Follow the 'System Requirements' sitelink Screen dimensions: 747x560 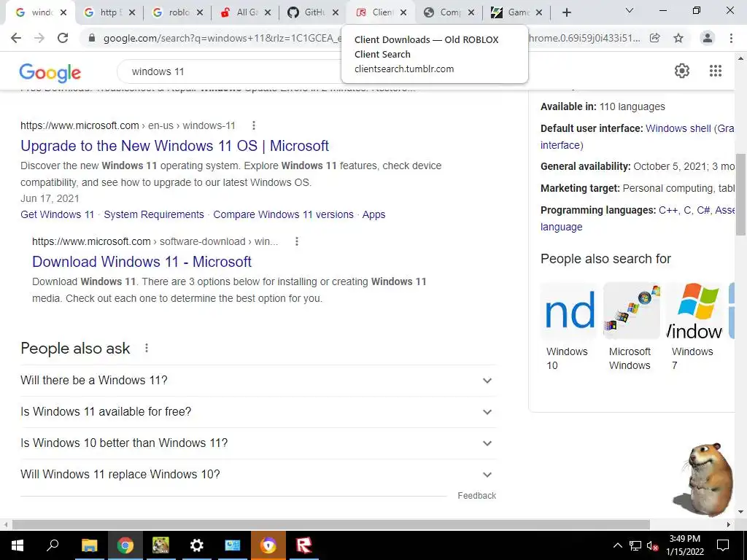point(154,215)
